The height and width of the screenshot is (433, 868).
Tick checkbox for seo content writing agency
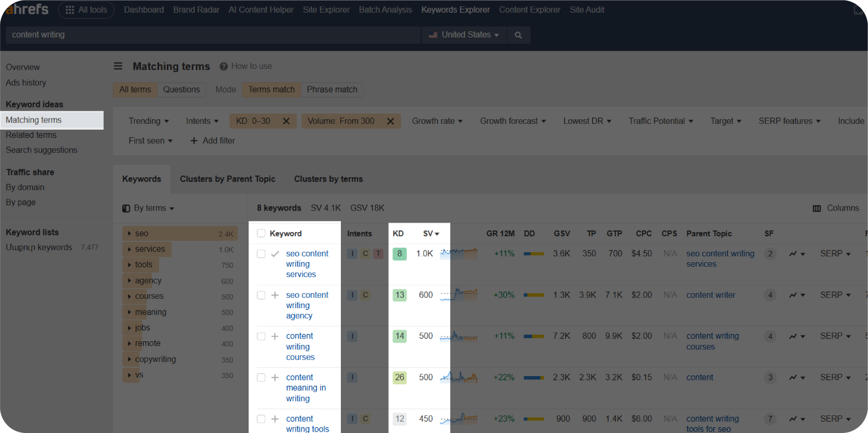pos(261,295)
